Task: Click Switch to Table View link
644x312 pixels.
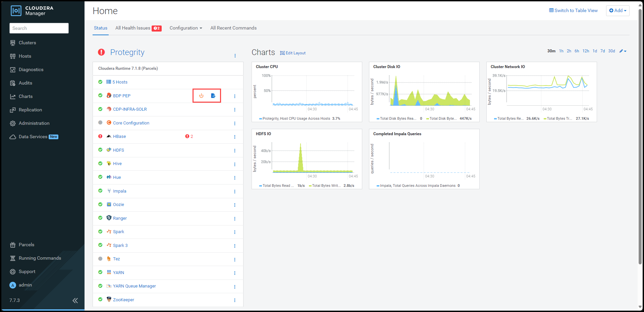Action: [573, 11]
